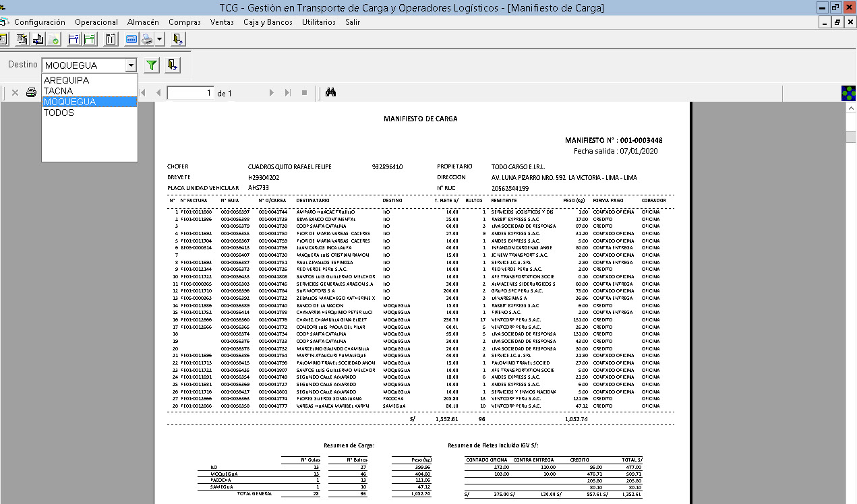Viewport: 857px width, 504px height.
Task: Open the dropdown arrow next to the printer
Action: click(x=159, y=39)
